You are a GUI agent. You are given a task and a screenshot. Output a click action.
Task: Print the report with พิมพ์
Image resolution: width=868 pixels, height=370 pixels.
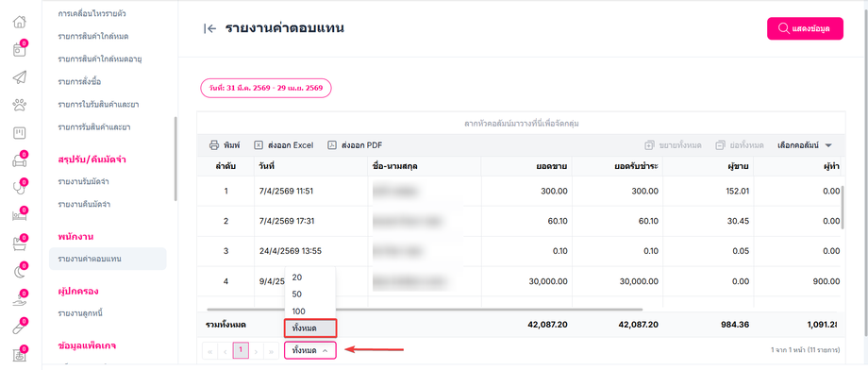[x=225, y=145]
